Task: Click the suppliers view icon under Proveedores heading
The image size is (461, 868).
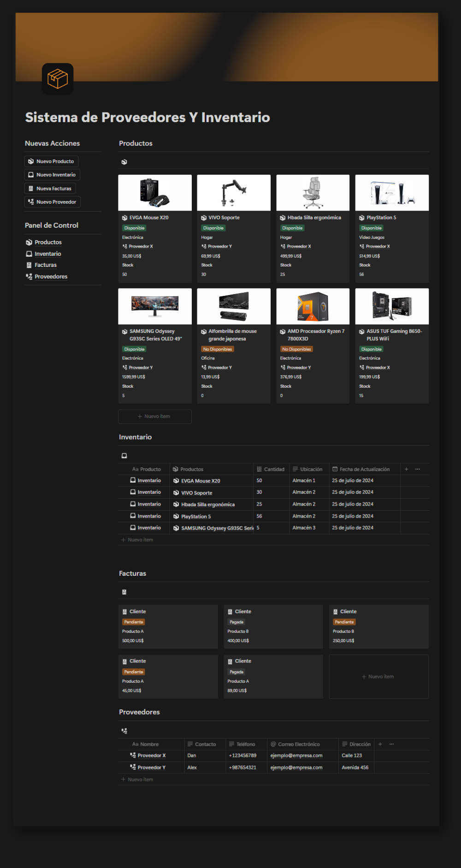Action: tap(124, 731)
